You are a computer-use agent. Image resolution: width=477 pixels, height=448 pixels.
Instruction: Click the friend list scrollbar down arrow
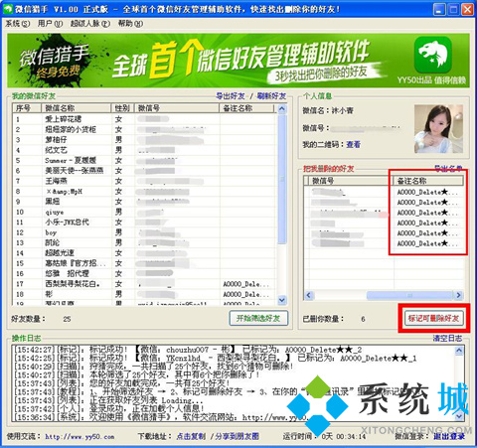point(282,300)
